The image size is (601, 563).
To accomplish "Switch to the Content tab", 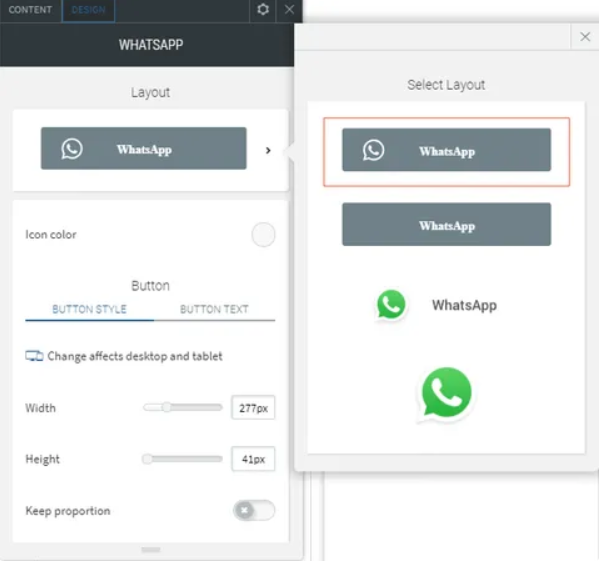I will [x=30, y=10].
